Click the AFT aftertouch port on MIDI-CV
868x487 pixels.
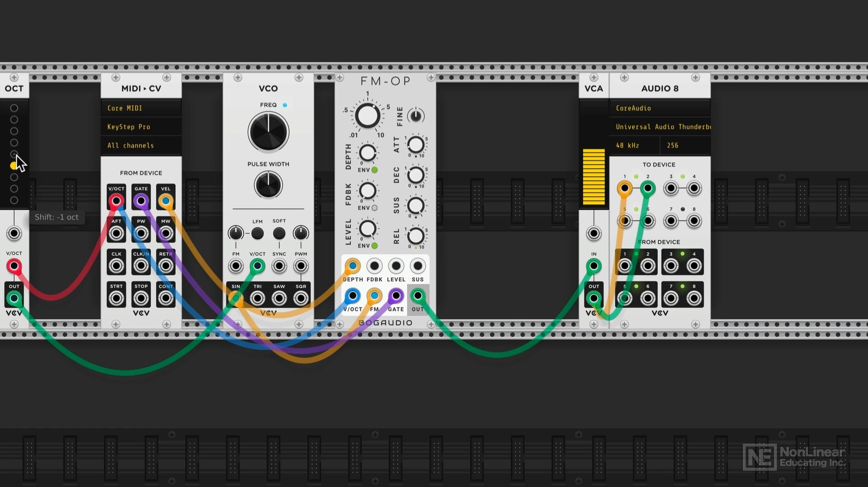(116, 233)
